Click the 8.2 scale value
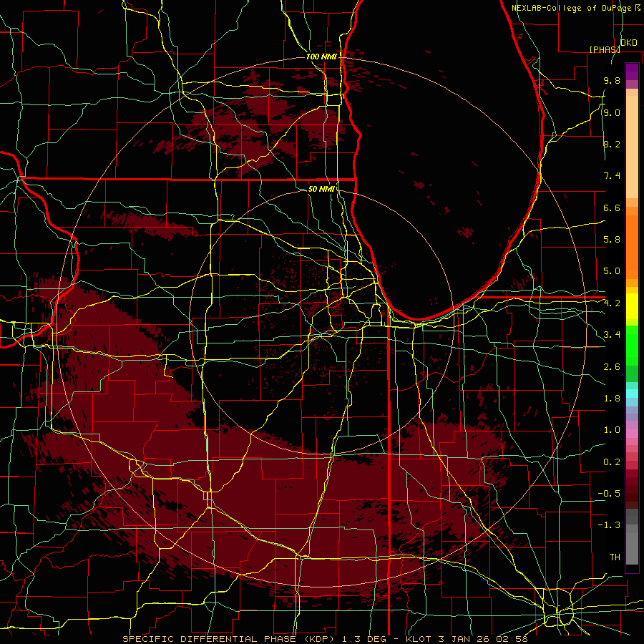The height and width of the screenshot is (644, 644). pos(612,144)
